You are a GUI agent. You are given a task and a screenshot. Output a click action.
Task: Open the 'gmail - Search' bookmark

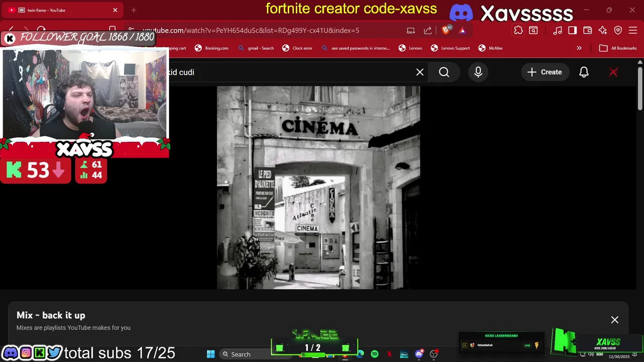coord(256,48)
